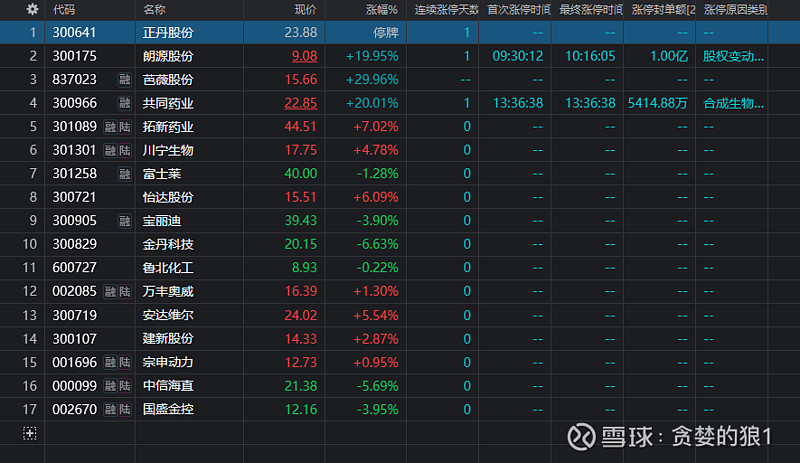Screen dimensions: 800x463
Task: Click sealed order amount 1.00亿
Action: pos(669,56)
